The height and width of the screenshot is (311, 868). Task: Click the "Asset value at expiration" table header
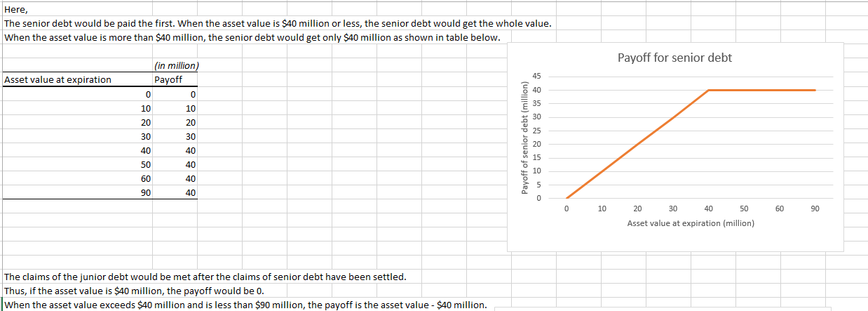[x=58, y=79]
